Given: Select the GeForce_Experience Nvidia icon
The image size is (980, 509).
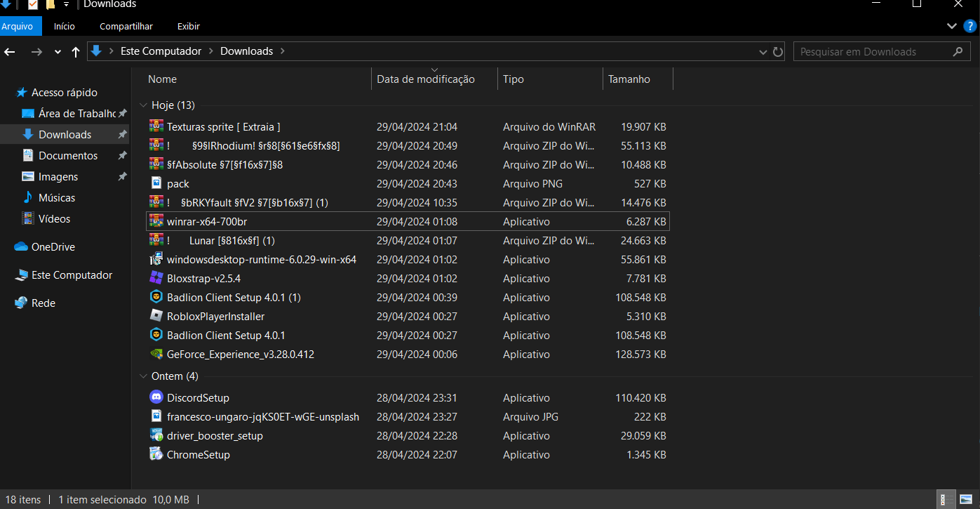Looking at the screenshot, I should click(156, 355).
